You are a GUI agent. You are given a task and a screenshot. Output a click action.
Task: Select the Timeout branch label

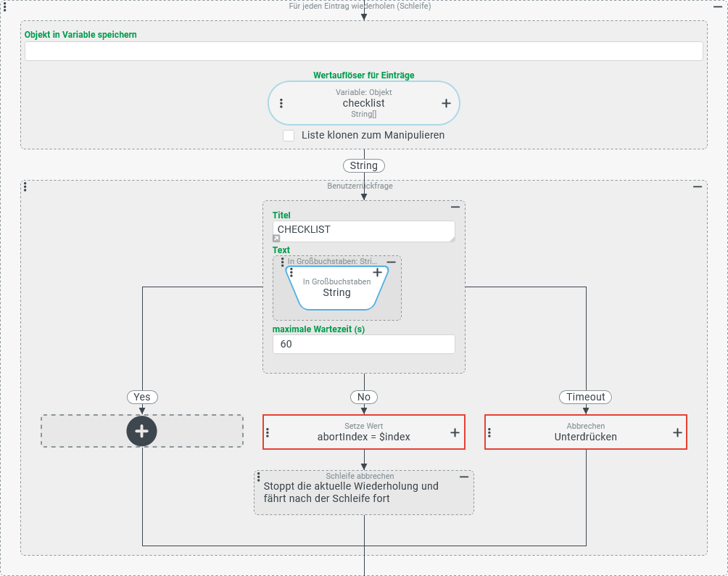point(585,397)
